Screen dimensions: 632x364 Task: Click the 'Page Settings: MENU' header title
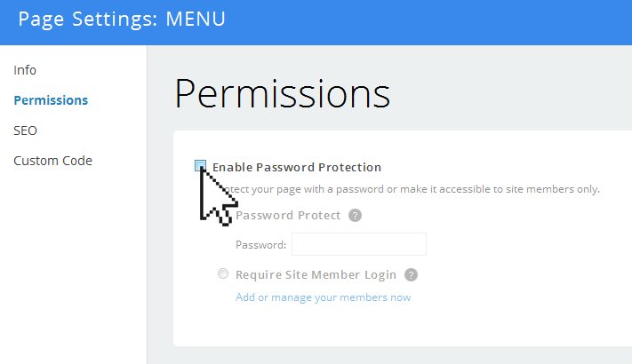[122, 20]
